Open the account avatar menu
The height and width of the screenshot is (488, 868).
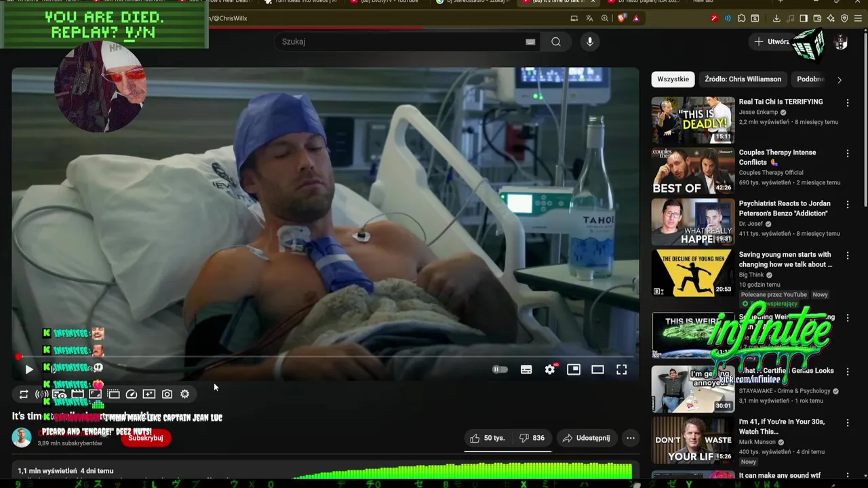(x=841, y=42)
